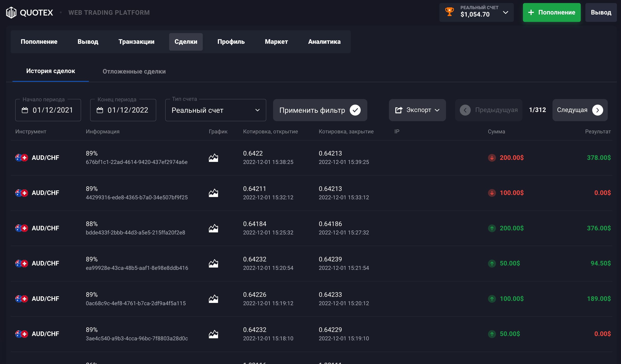The height and width of the screenshot is (364, 621).
Task: Click the Конец периода date field 01/12/2022
Action: (123, 110)
